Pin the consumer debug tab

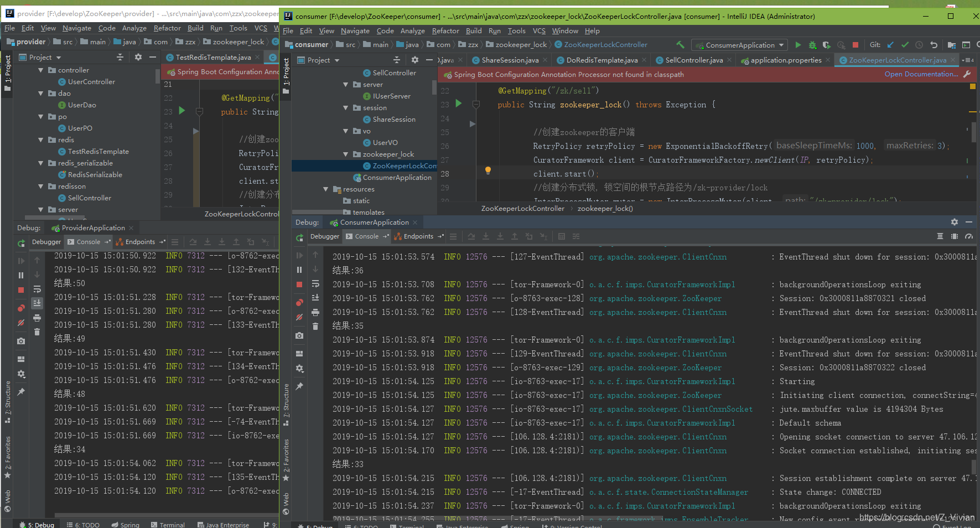pyautogui.click(x=299, y=386)
